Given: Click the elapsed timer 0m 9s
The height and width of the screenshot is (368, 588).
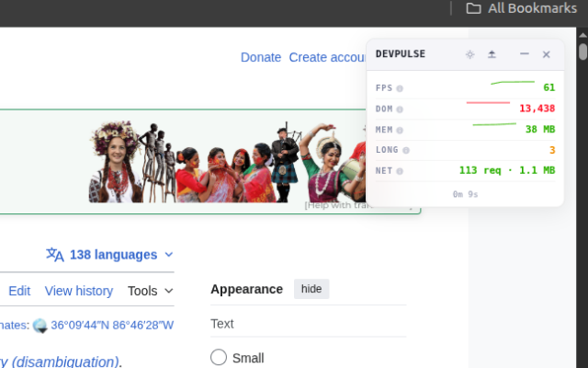Looking at the screenshot, I should pos(465,194).
